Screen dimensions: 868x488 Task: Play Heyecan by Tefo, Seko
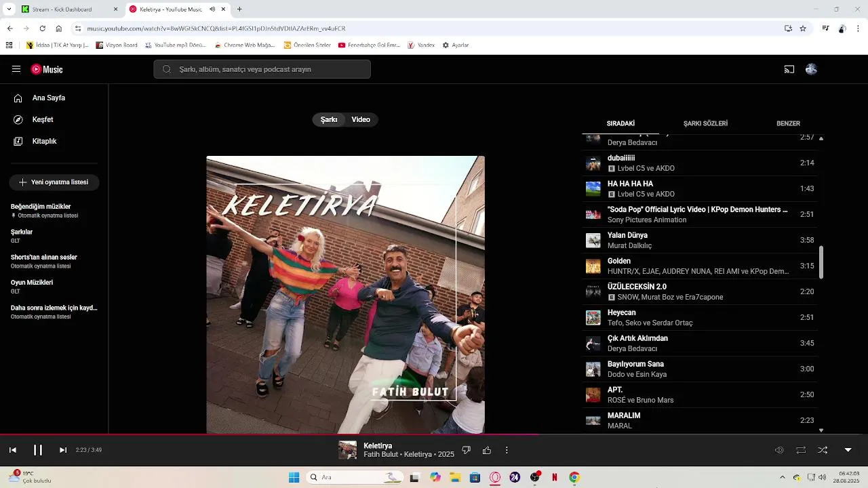click(700, 318)
